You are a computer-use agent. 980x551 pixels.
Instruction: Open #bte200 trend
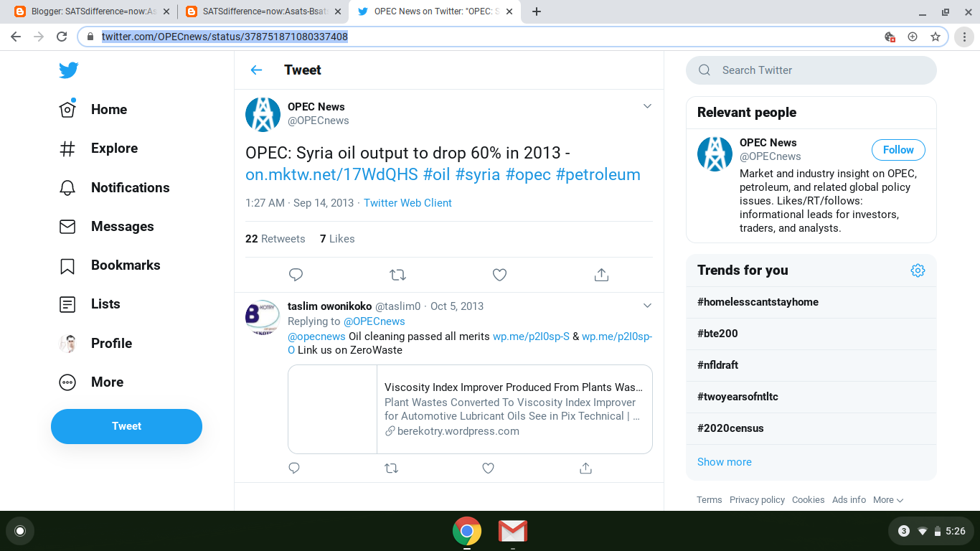tap(811, 334)
